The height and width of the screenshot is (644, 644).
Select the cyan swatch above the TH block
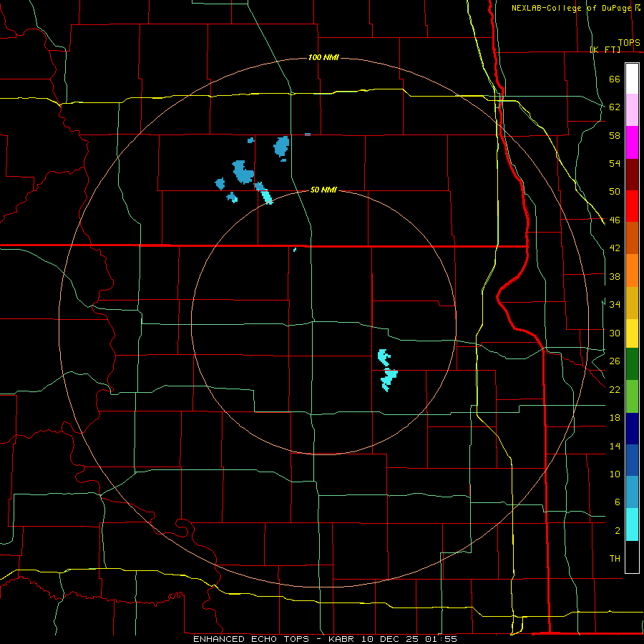(632, 525)
